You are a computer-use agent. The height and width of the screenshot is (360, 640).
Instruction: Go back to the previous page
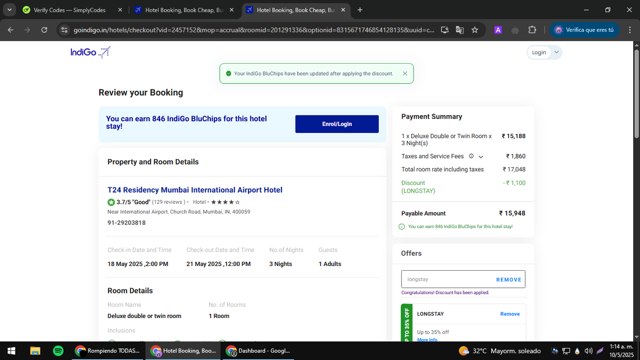[11, 30]
